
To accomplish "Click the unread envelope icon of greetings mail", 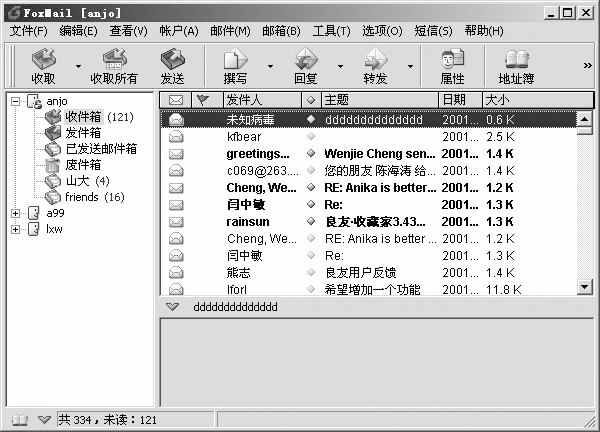I will pyautogui.click(x=176, y=154).
